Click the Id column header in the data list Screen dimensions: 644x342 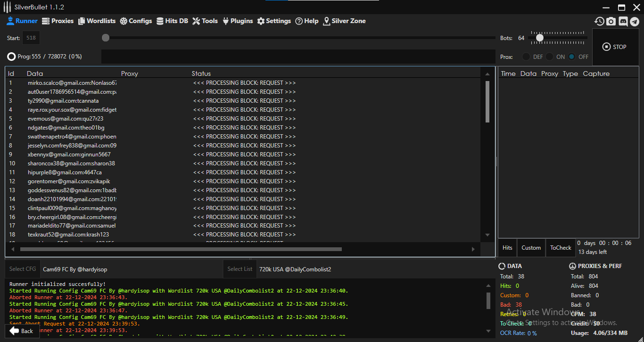click(x=11, y=73)
